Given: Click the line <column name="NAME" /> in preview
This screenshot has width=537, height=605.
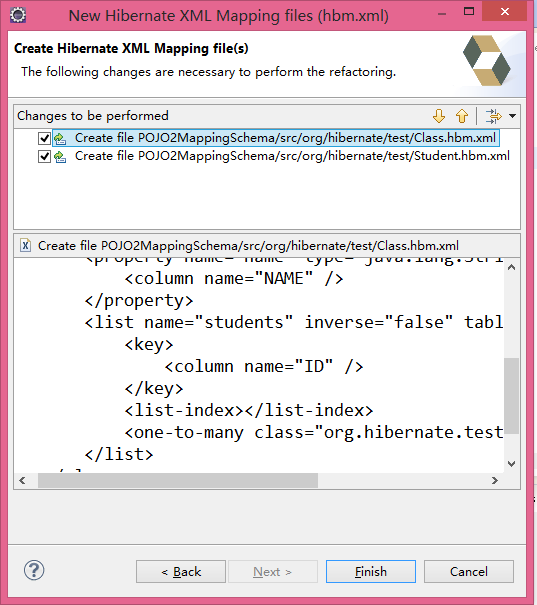Looking at the screenshot, I should coord(234,279).
